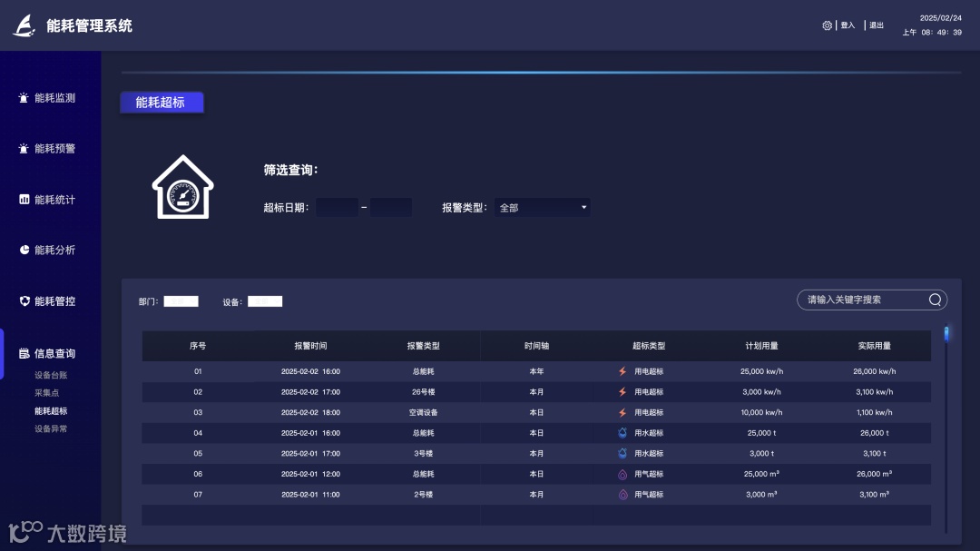The height and width of the screenshot is (551, 980).
Task: Click the pie icon beside 能耗分析
Action: tap(24, 250)
